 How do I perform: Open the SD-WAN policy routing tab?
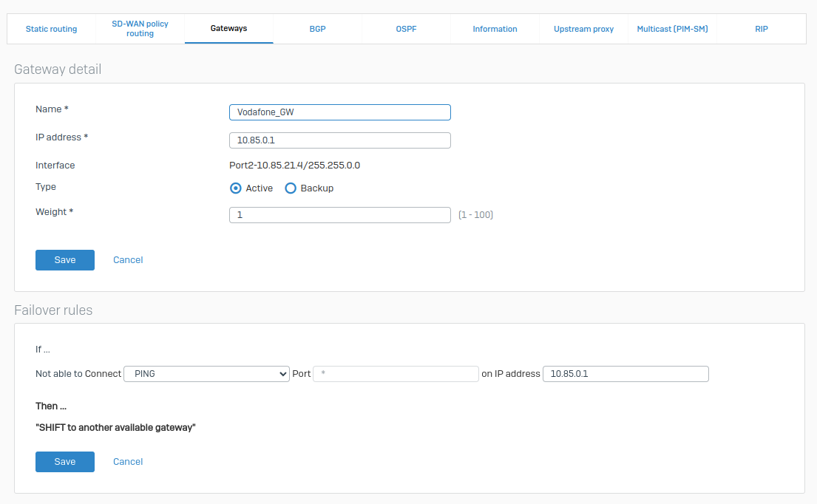pyautogui.click(x=140, y=28)
